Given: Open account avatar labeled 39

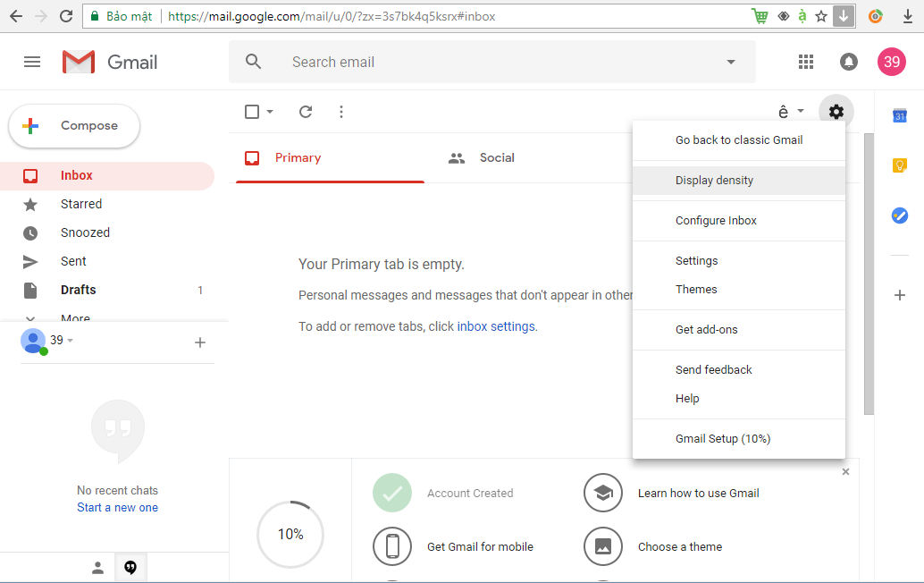Looking at the screenshot, I should (892, 62).
